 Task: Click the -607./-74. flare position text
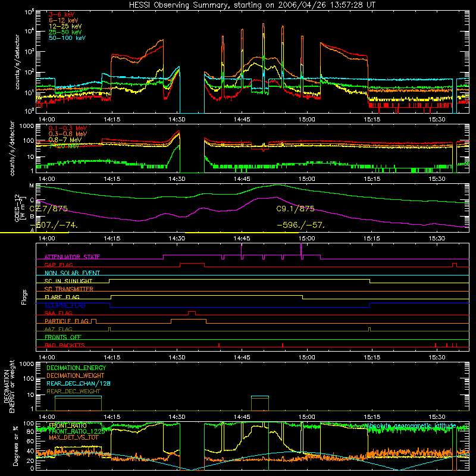point(54,226)
